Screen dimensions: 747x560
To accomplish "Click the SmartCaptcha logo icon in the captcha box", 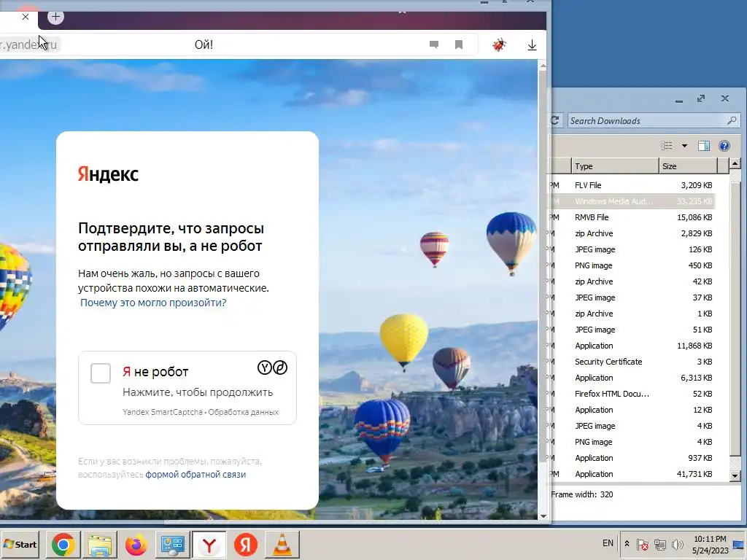I will (x=273, y=367).
